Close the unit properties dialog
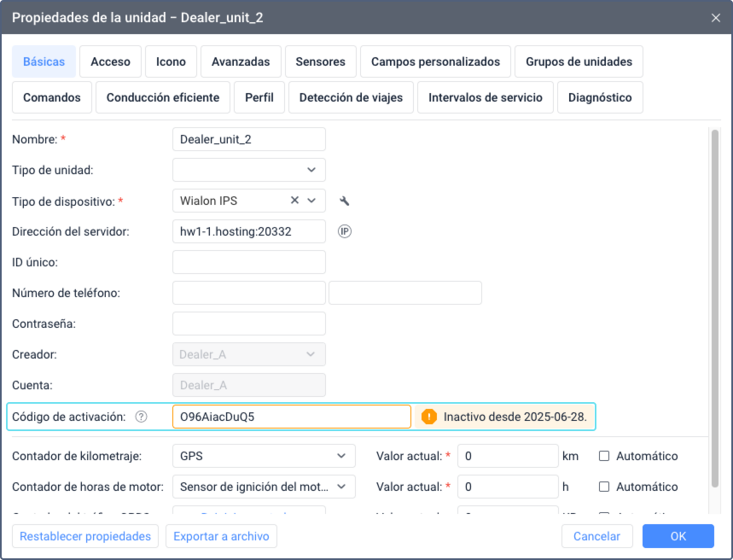Image resolution: width=733 pixels, height=560 pixels. click(716, 18)
